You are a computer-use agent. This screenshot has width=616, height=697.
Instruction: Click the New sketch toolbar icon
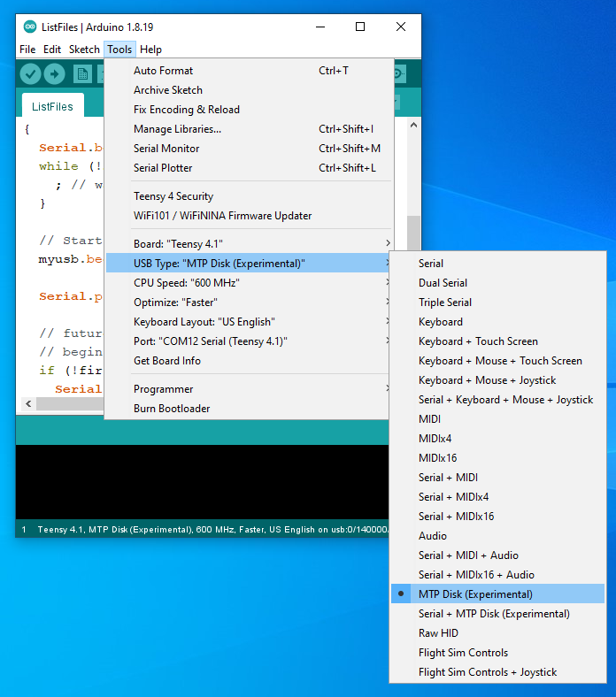[82, 74]
